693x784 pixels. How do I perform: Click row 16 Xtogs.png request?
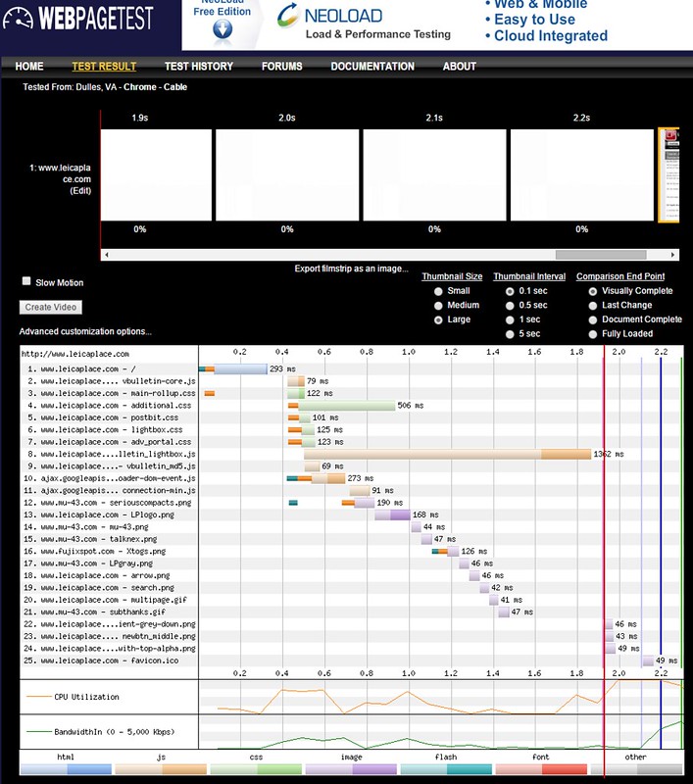tap(94, 551)
